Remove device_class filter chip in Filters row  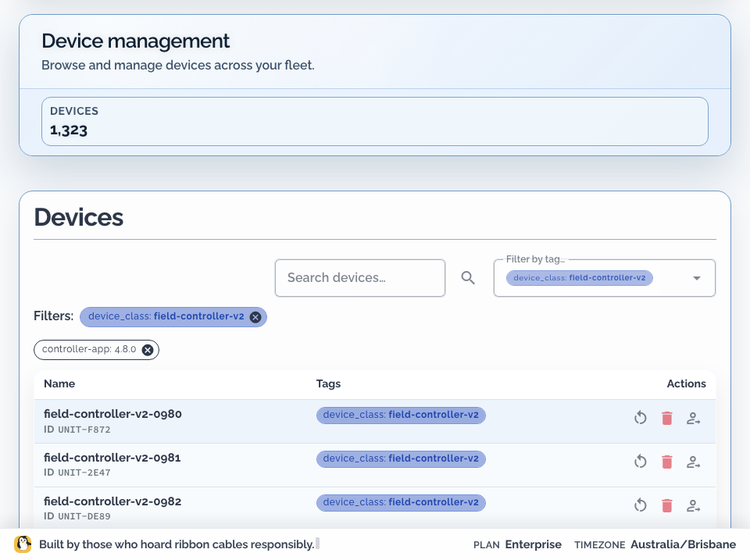255,317
